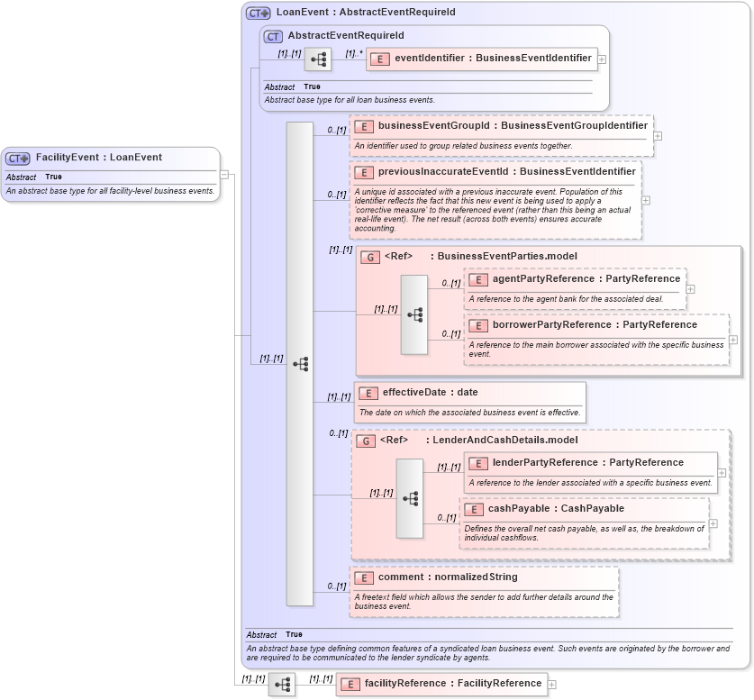Click the E icon of cashPayable
Screen dimensions: 754x700
pos(473,508)
